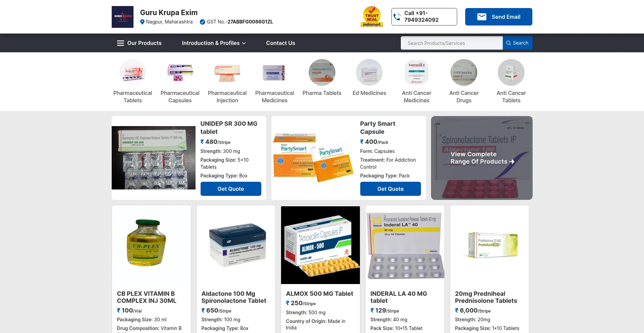
Task: Open the ALMOX 500 MG Tablet product image
Action: [x=320, y=245]
